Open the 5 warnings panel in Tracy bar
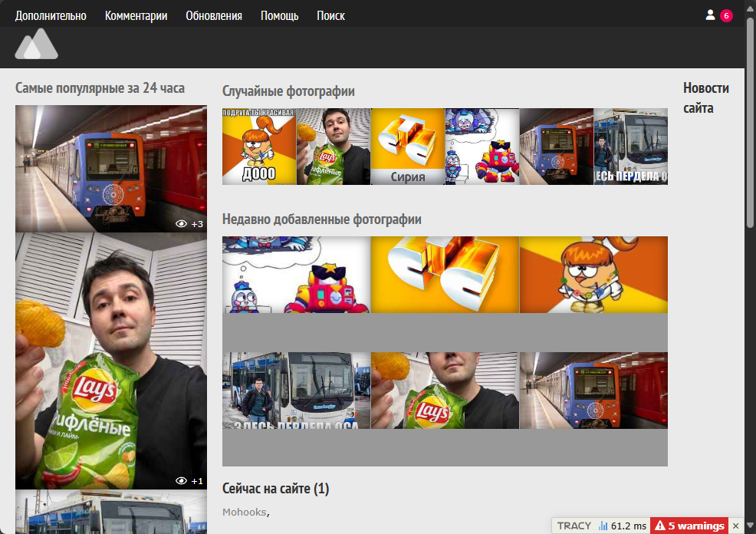The height and width of the screenshot is (534, 756). coord(689,526)
